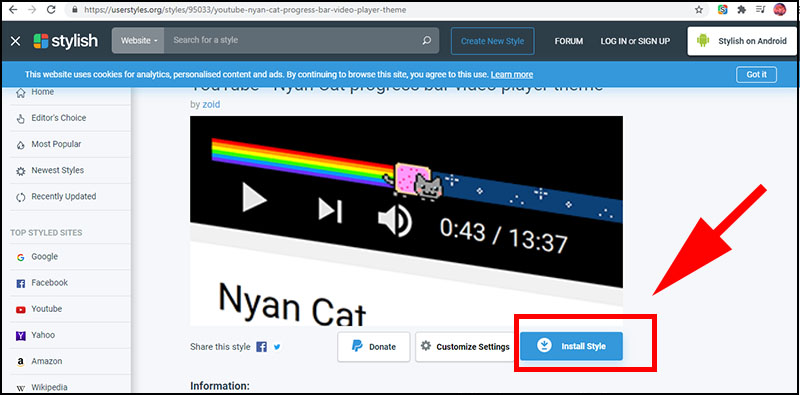Click the Home house icon in sidebar
The height and width of the screenshot is (395, 800).
(20, 93)
